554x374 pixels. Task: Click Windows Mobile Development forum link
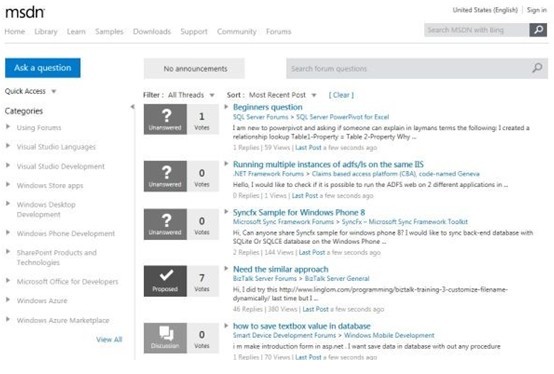coord(389,335)
